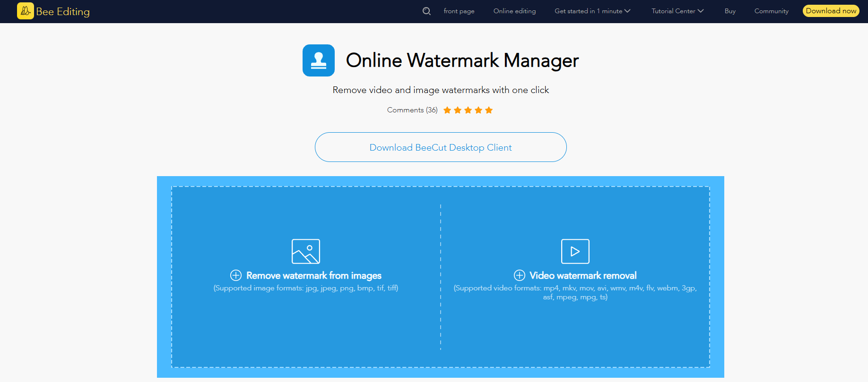The width and height of the screenshot is (868, 382).
Task: Click Download BeeCut Desktop Client button
Action: pyautogui.click(x=441, y=147)
